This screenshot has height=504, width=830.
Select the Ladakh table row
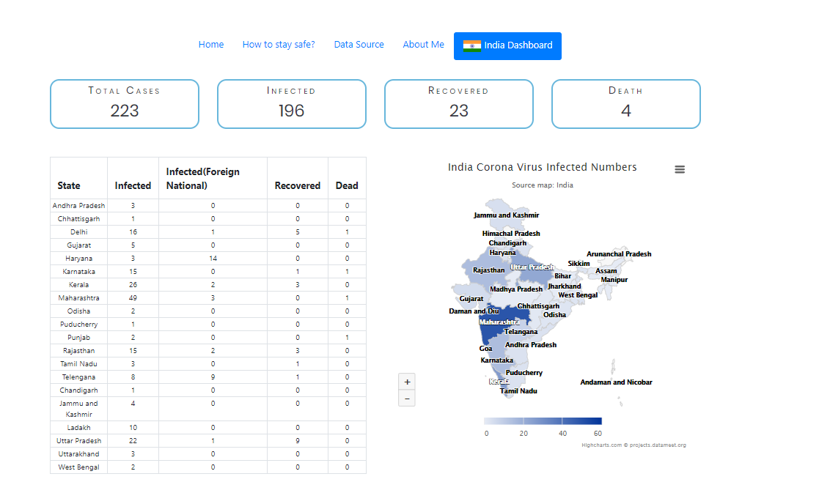pyautogui.click(x=208, y=428)
